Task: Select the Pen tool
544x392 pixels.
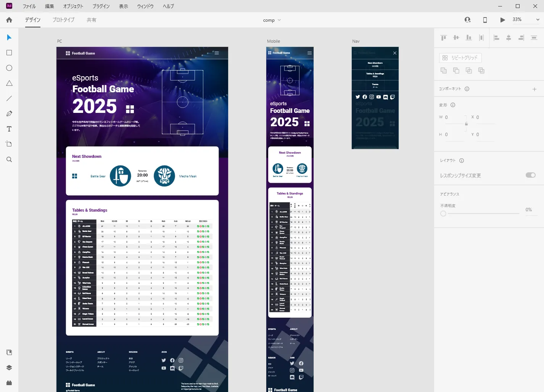Action: pos(9,114)
